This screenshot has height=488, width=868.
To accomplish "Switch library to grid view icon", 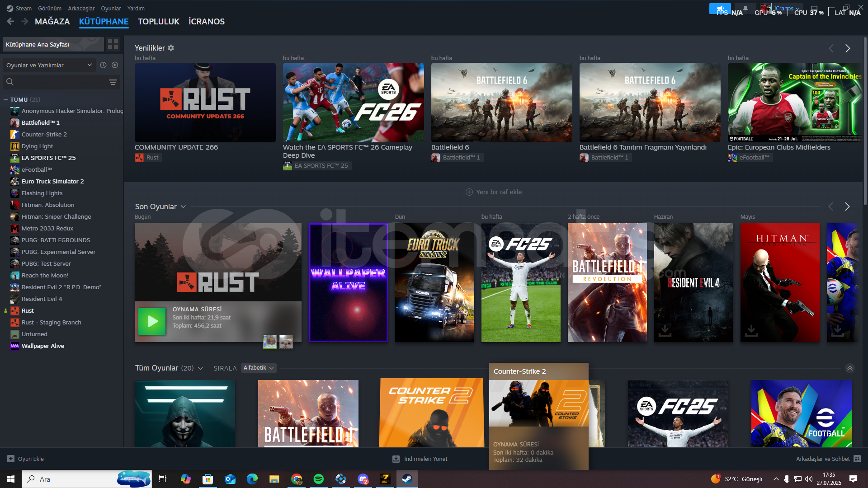I will 113,44.
